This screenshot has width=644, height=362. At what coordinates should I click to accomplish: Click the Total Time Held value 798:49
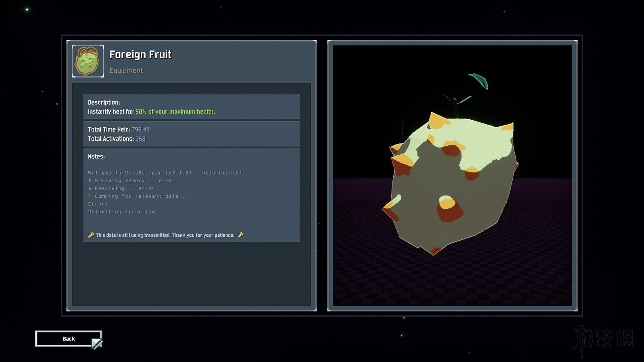[x=140, y=130]
